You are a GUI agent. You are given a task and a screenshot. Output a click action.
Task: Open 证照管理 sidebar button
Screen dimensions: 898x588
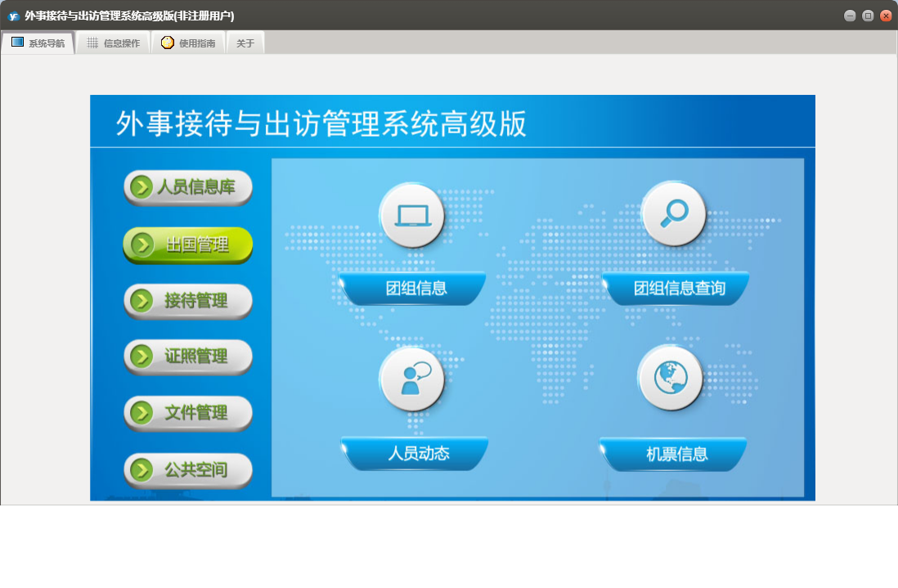[x=188, y=357]
